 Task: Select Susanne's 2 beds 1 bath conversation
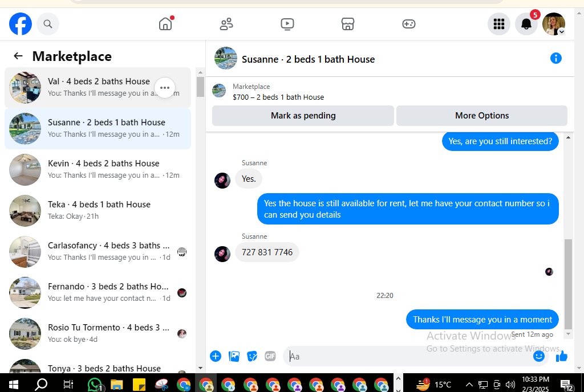[98, 129]
